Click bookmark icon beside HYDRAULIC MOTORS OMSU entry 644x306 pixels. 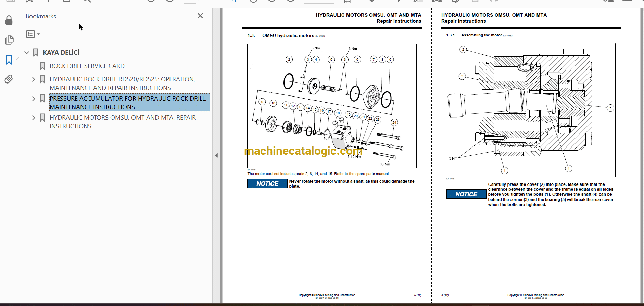pos(42,118)
